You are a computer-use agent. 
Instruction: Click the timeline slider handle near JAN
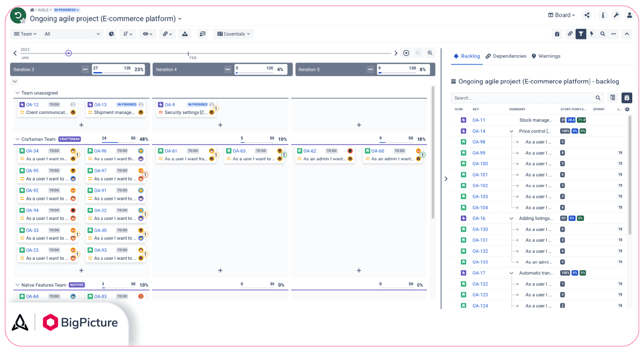pyautogui.click(x=68, y=53)
